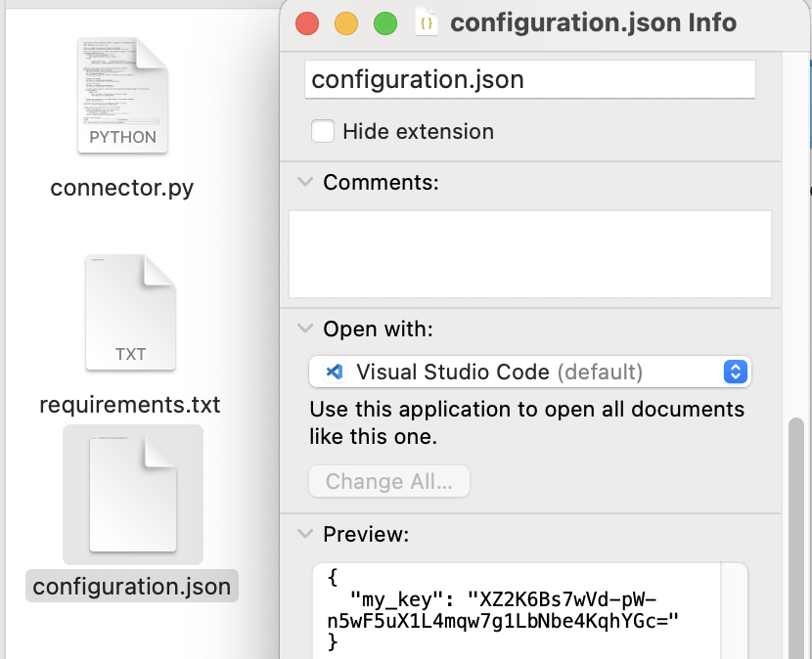Click the Info window vertical scrollbar
Viewport: 812px width, 659px height.
click(x=796, y=539)
